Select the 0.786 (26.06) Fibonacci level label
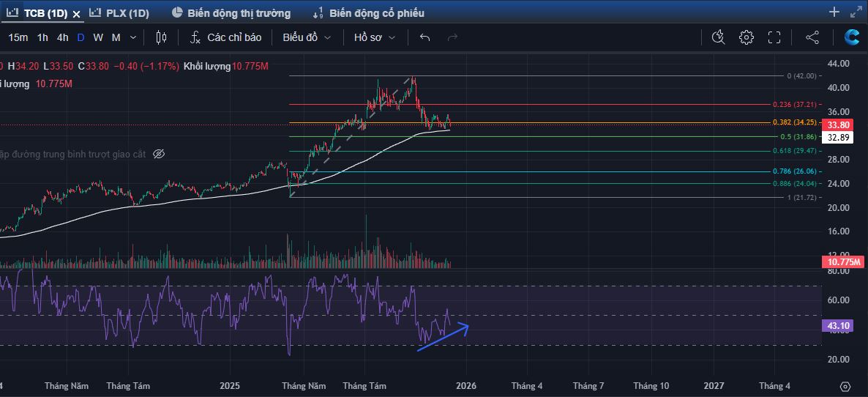 click(x=794, y=171)
